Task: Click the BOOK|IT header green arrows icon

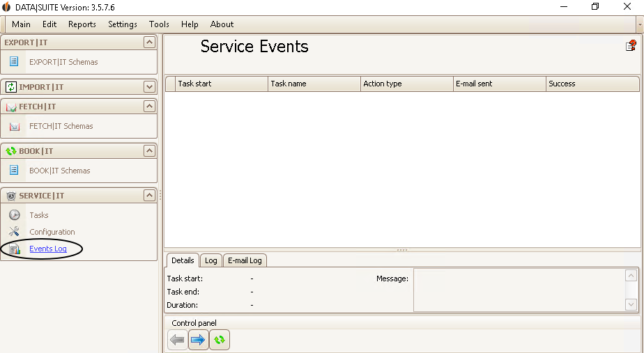Action: pyautogui.click(x=11, y=151)
